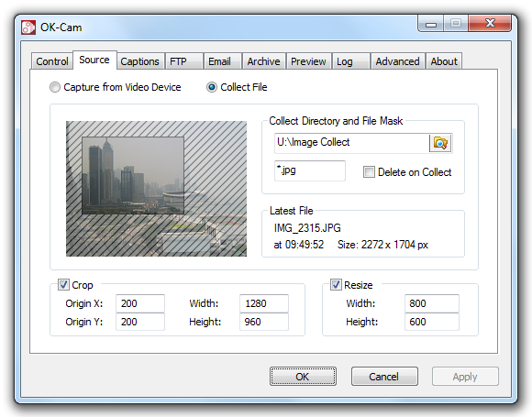Show the Log tab
Viewport: 532px width, 417px height.
click(350, 61)
